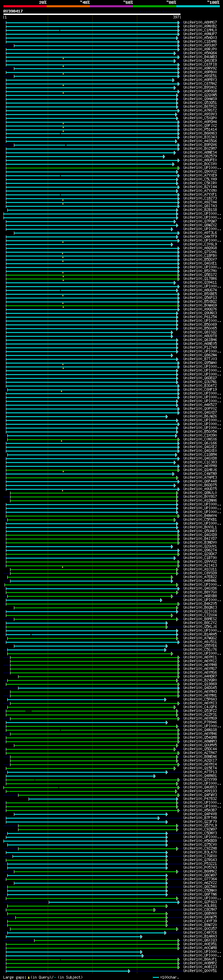This screenshot has height=980, width=223.
Task: Click the yellow large gaps legend marker
Action: [29, 977]
